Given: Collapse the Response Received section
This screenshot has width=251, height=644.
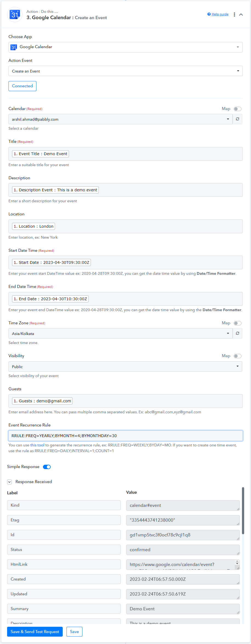Looking at the screenshot, I should (x=10, y=482).
